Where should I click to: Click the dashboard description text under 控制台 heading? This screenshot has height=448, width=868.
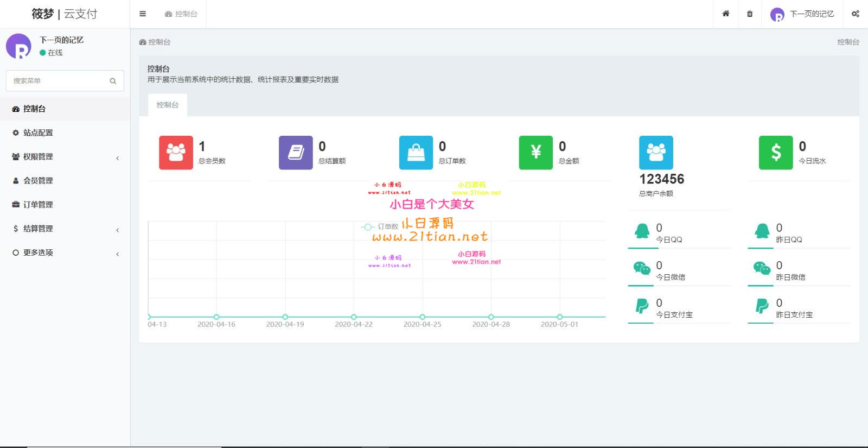pyautogui.click(x=243, y=80)
